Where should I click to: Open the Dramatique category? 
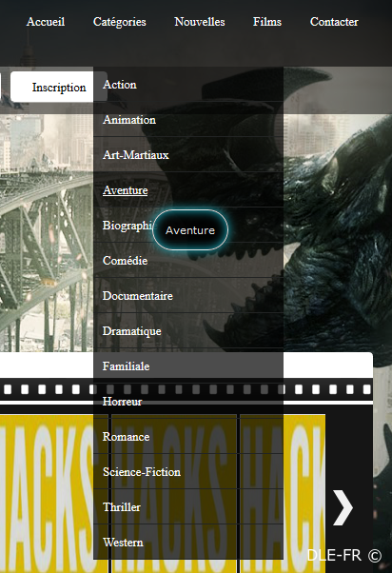tap(188, 331)
